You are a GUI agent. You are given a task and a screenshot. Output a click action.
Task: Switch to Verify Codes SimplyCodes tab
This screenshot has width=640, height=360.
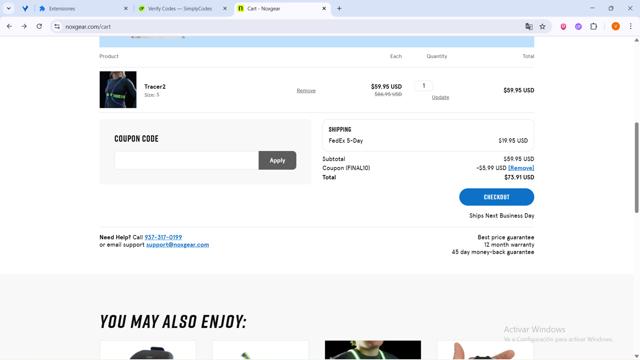(x=183, y=9)
